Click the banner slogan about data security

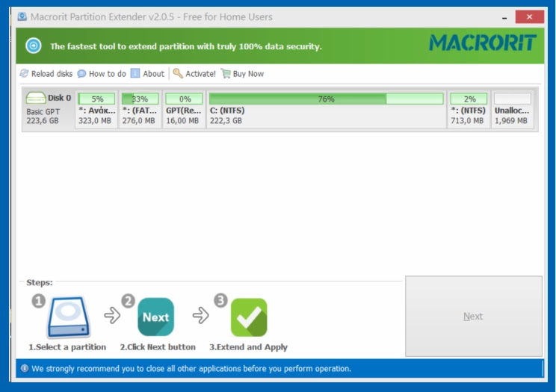click(186, 46)
